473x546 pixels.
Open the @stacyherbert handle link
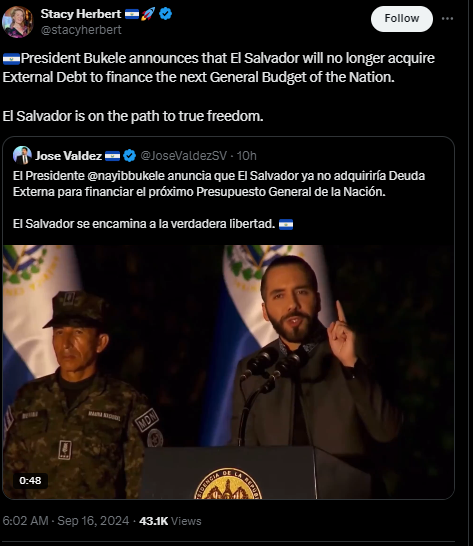click(x=81, y=30)
